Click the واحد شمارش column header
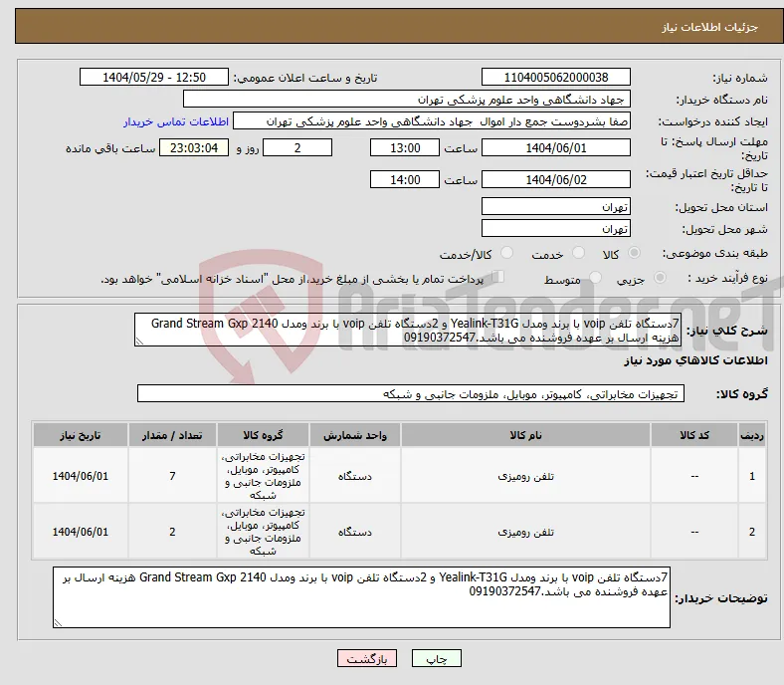This screenshot has width=784, height=685. [355, 435]
